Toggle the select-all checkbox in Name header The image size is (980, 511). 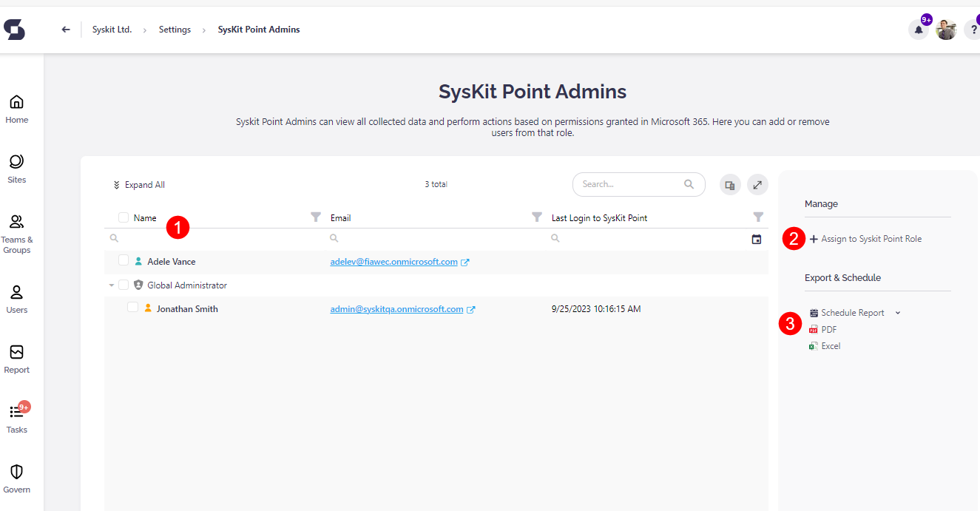click(x=124, y=217)
